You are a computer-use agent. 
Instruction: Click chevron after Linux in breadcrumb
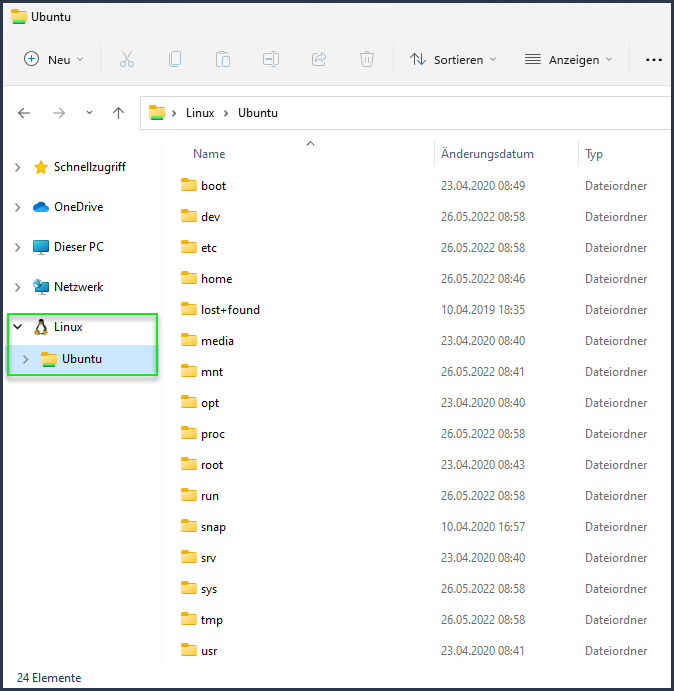point(226,114)
